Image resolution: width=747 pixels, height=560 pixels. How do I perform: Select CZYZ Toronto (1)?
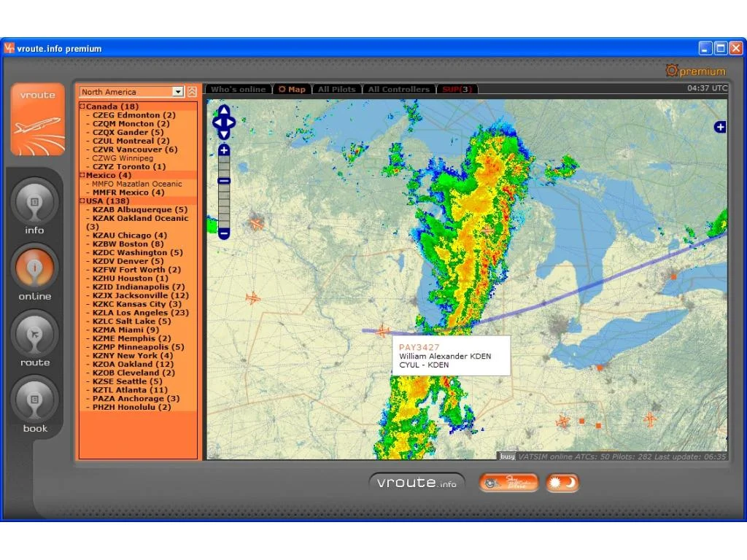tap(129, 167)
